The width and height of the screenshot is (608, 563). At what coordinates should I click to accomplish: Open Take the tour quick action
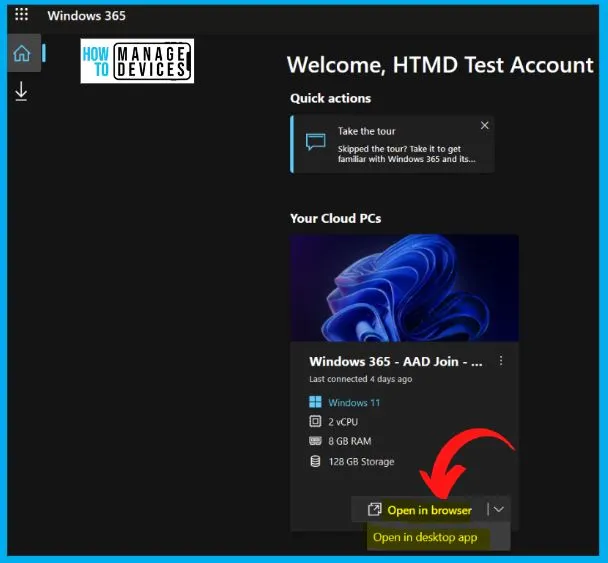[x=392, y=144]
